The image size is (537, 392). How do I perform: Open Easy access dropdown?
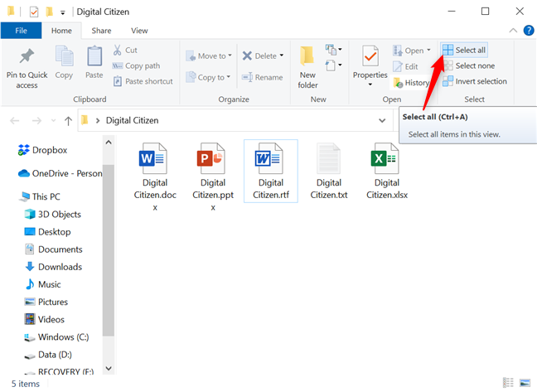pyautogui.click(x=334, y=65)
